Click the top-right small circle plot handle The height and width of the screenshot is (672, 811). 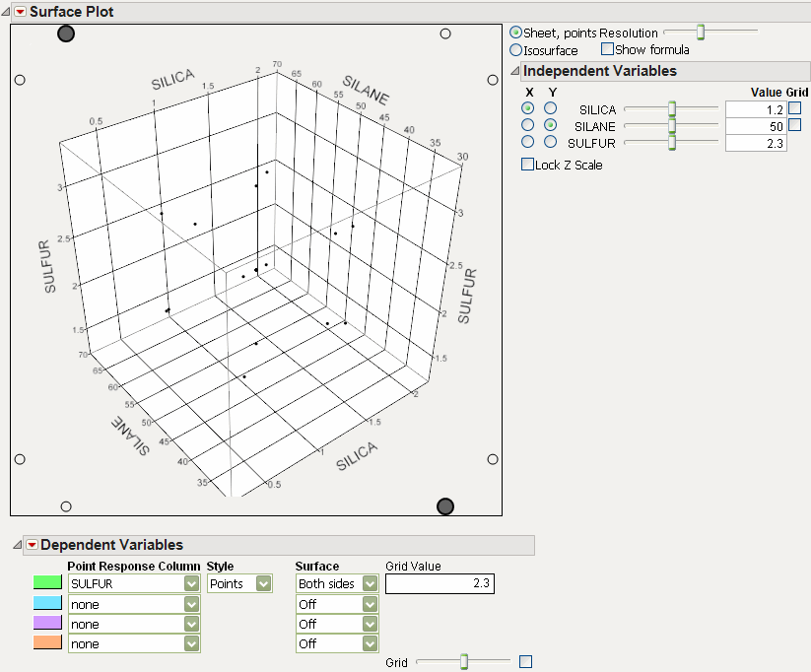[445, 34]
